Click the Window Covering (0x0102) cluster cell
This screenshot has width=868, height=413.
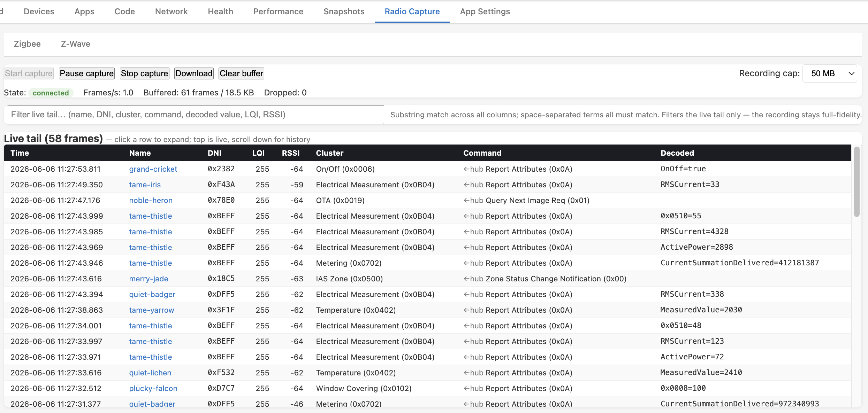pyautogui.click(x=364, y=388)
